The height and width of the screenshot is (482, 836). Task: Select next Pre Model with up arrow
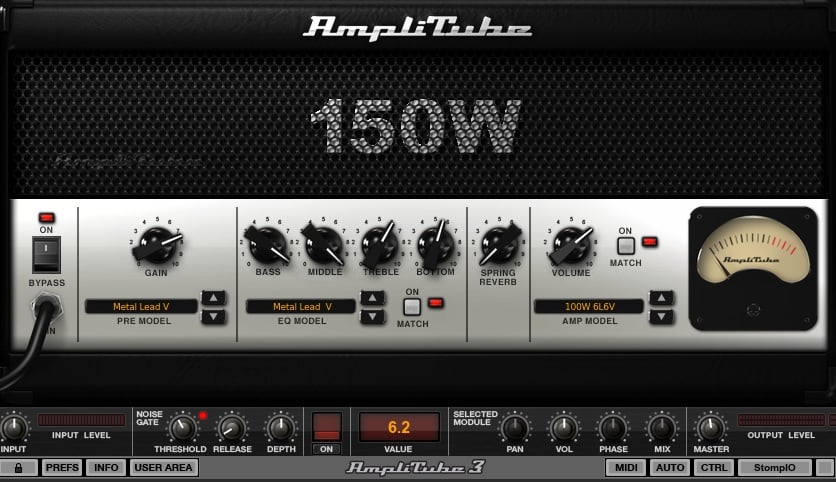[213, 298]
